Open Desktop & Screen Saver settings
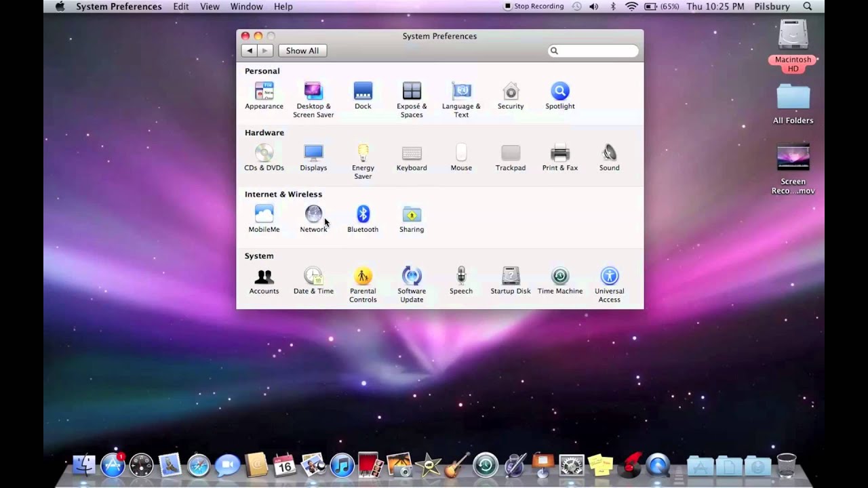 pos(313,100)
